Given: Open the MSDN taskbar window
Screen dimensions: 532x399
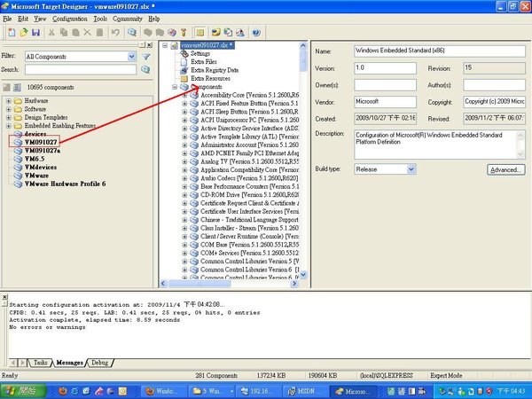Looking at the screenshot, I should pos(305,391).
